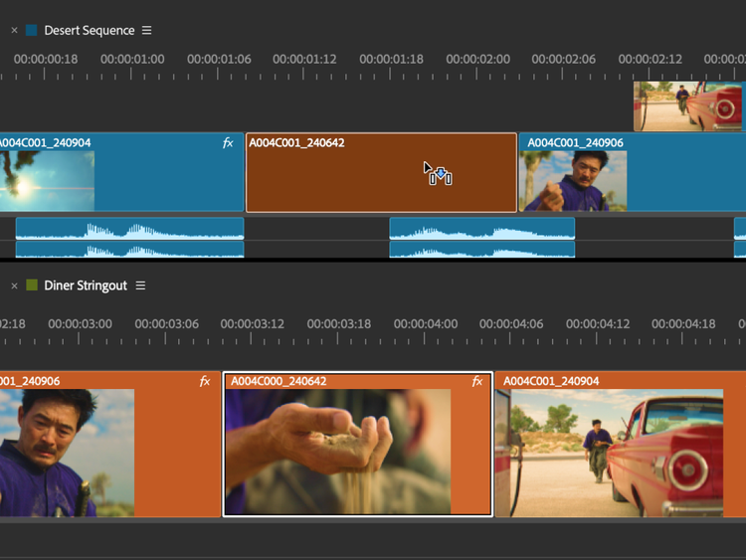Screen dimensions: 746x560
Task: Select the sand hand clip A004C000_240642
Action: (x=358, y=444)
